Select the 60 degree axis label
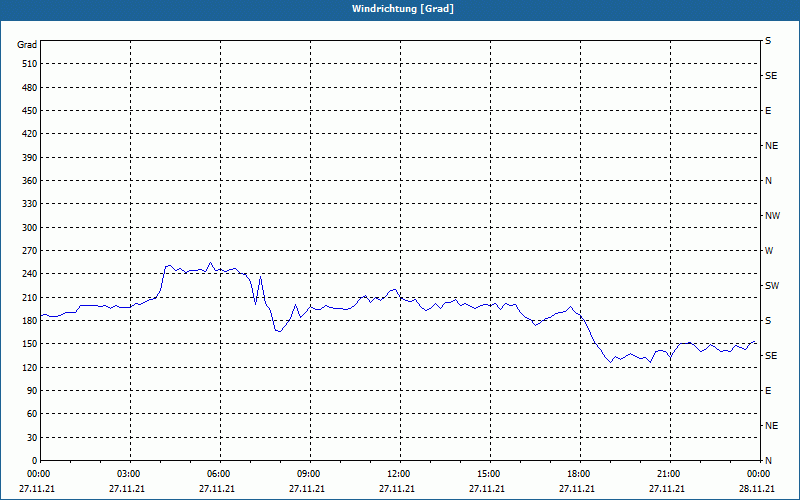Screen dimensions: 800x500 click(32, 414)
